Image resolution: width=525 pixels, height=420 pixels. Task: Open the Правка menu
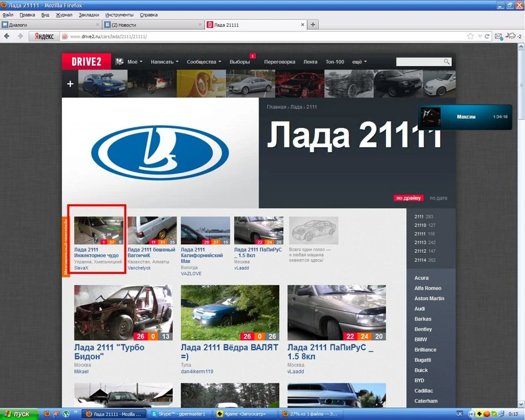coord(27,15)
